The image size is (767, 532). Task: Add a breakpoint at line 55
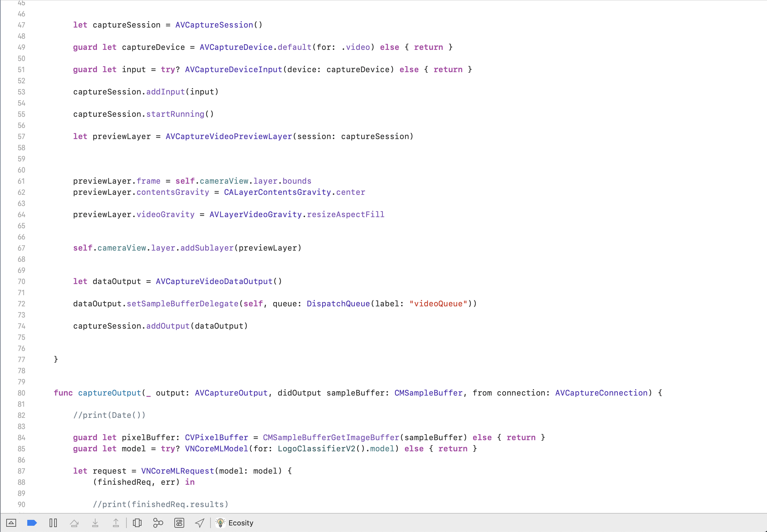pos(21,114)
